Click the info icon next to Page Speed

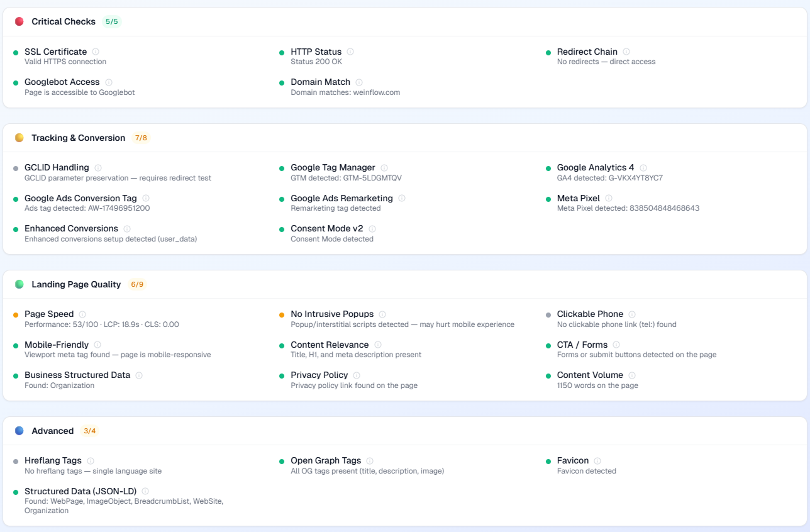[82, 314]
